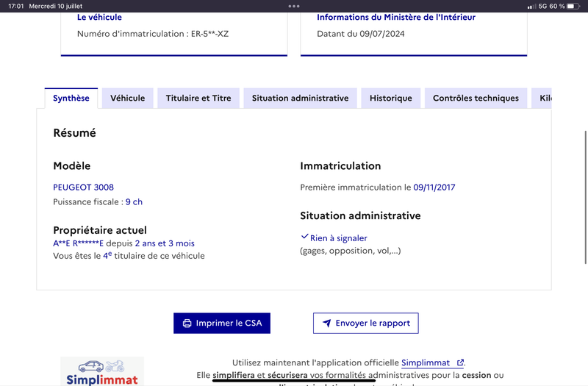Tap the 17:01 clock in status bar

[x=15, y=6]
